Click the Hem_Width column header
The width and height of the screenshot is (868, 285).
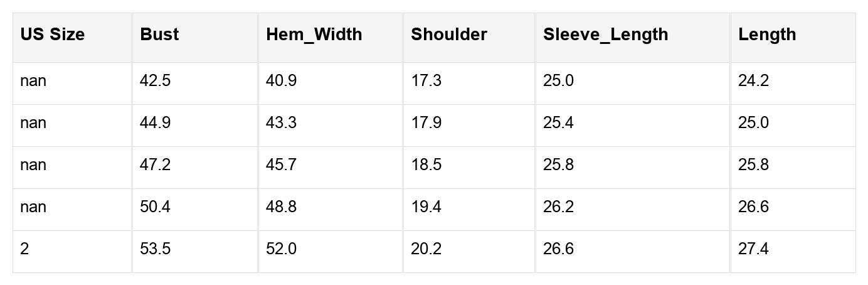(x=314, y=35)
